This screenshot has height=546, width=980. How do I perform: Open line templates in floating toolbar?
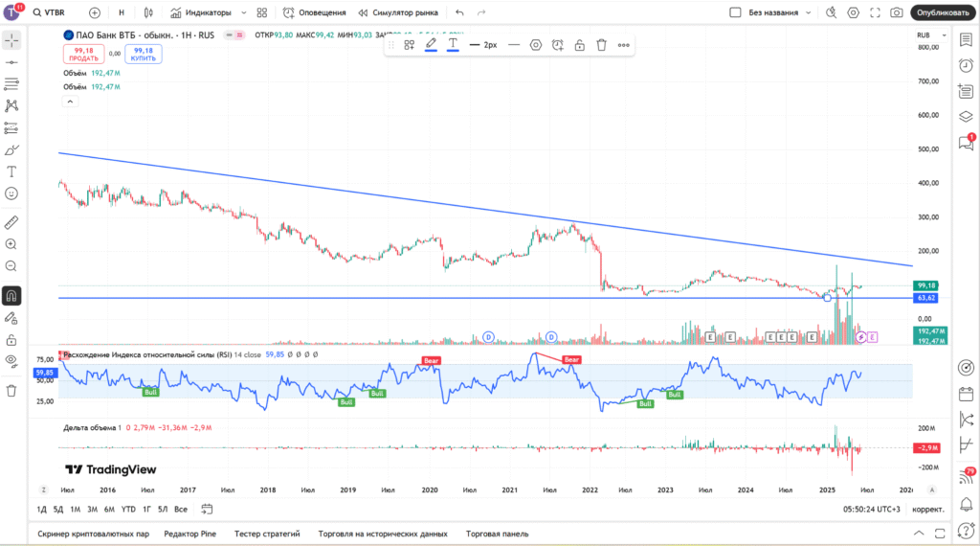tap(410, 45)
